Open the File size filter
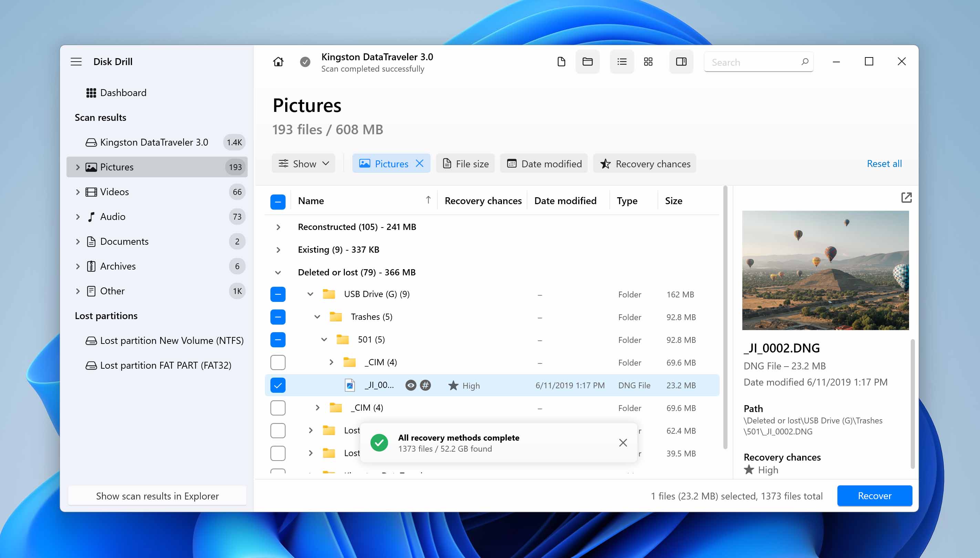The width and height of the screenshot is (980, 558). point(466,164)
